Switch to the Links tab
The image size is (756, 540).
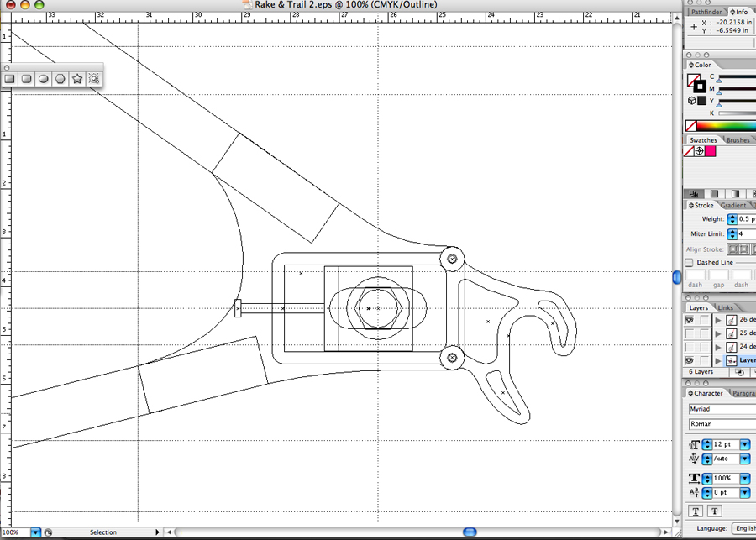tap(724, 307)
